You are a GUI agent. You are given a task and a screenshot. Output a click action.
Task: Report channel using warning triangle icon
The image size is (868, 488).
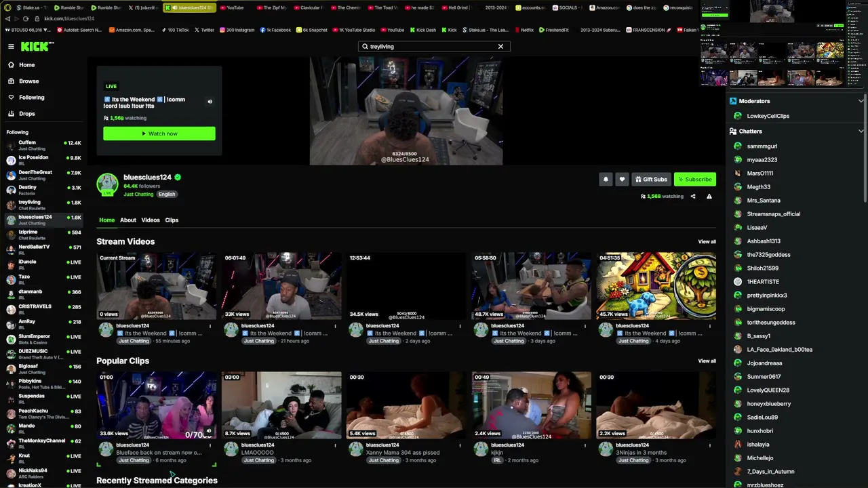point(709,197)
